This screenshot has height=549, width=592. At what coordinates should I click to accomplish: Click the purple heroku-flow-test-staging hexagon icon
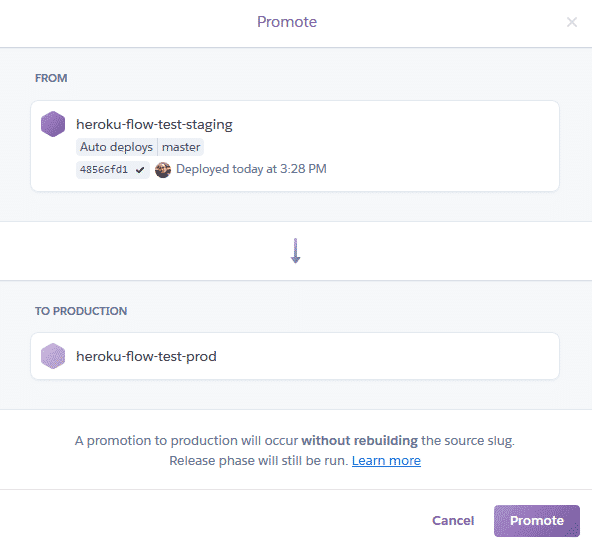[53, 124]
